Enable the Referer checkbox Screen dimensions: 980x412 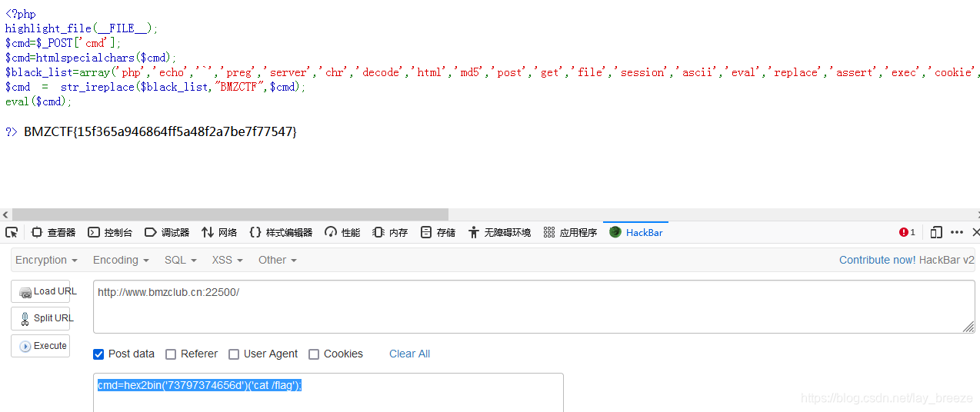[x=171, y=354]
